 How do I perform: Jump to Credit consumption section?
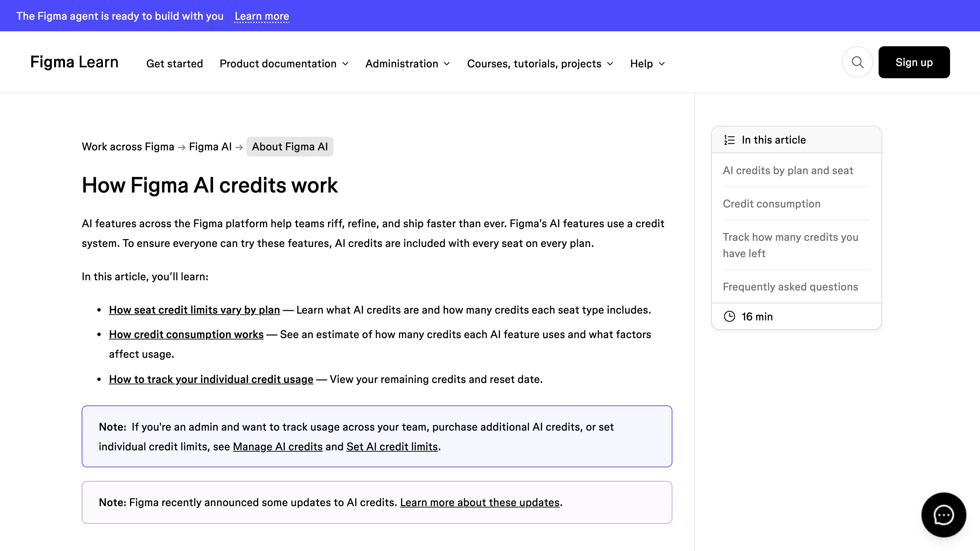[771, 204]
